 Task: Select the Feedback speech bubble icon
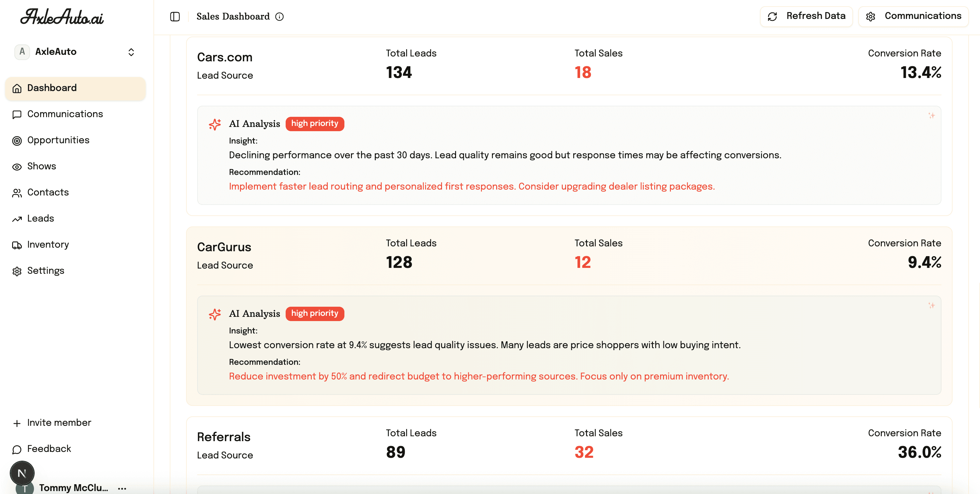coord(17,449)
